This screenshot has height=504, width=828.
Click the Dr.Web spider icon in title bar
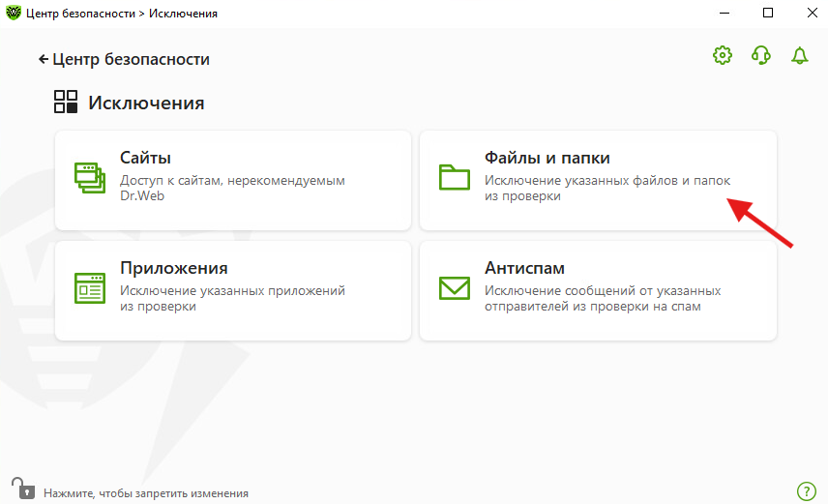(14, 13)
